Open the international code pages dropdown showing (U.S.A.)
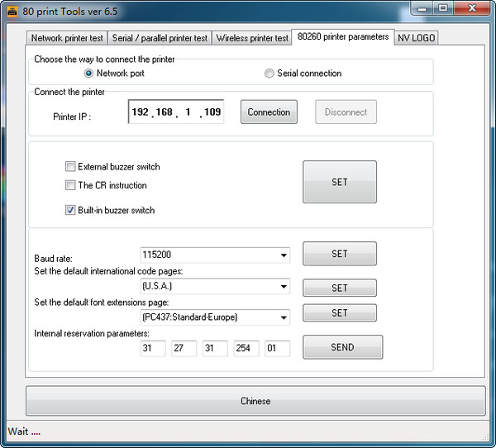 (x=215, y=286)
